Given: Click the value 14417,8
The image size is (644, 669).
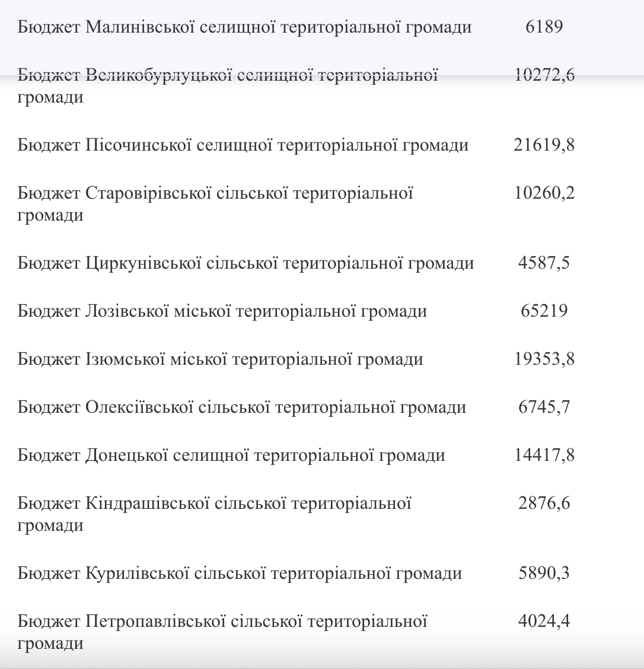Looking at the screenshot, I should pos(544,455).
